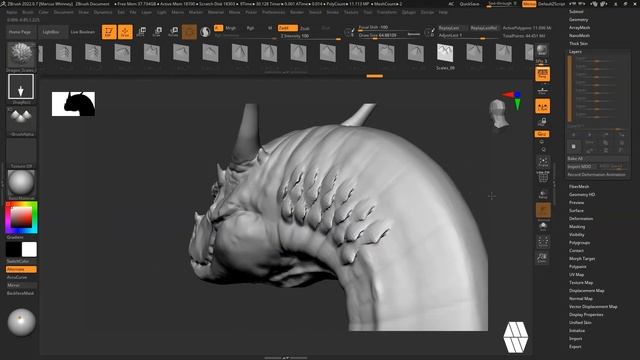Click the Import MDD button
640x360 pixels.
582,167
